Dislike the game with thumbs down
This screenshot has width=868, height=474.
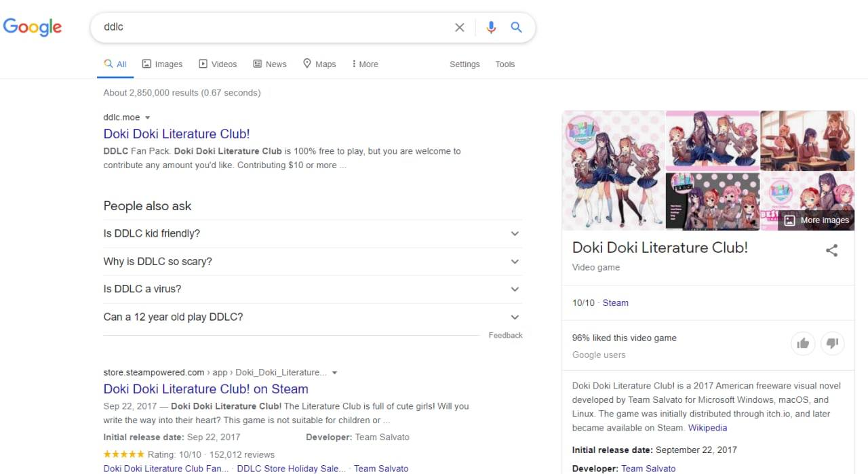(832, 343)
